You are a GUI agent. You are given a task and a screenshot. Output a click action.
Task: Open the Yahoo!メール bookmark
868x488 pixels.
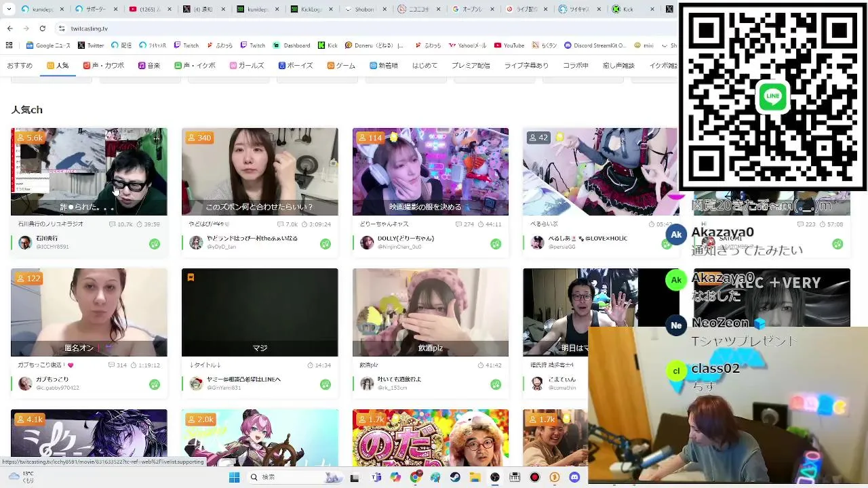coord(467,45)
